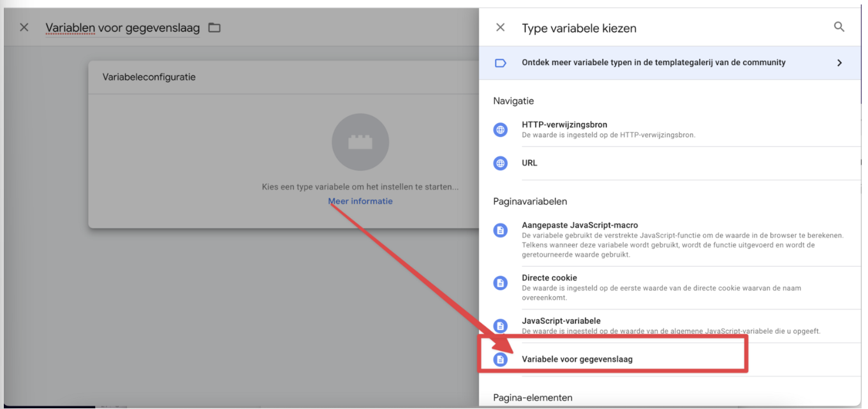
Task: Click the folder icon beside the variable title
Action: [214, 27]
